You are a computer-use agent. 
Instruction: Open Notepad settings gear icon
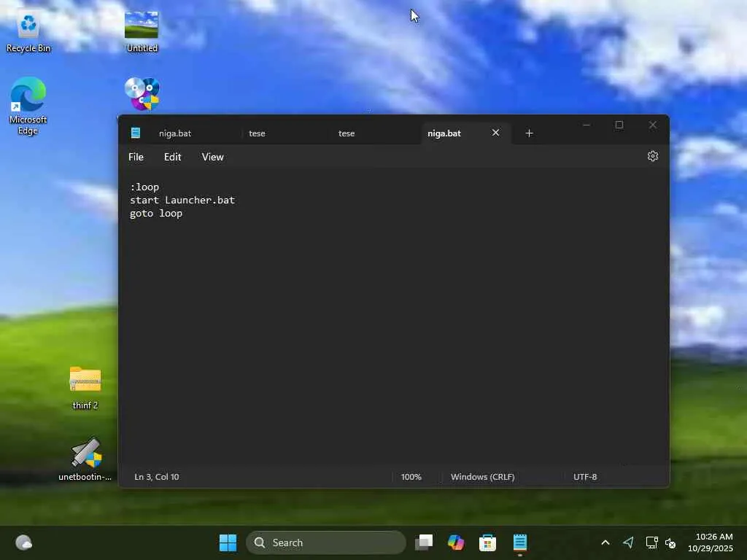(x=653, y=156)
